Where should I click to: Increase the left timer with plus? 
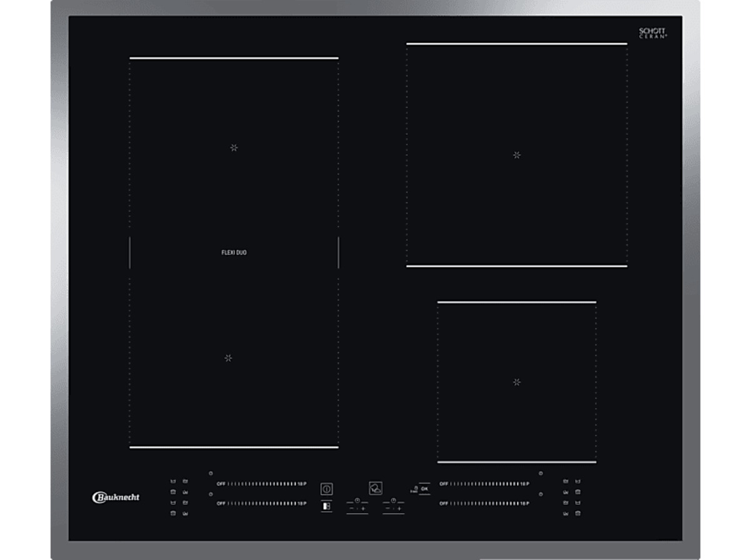pyautogui.click(x=363, y=509)
